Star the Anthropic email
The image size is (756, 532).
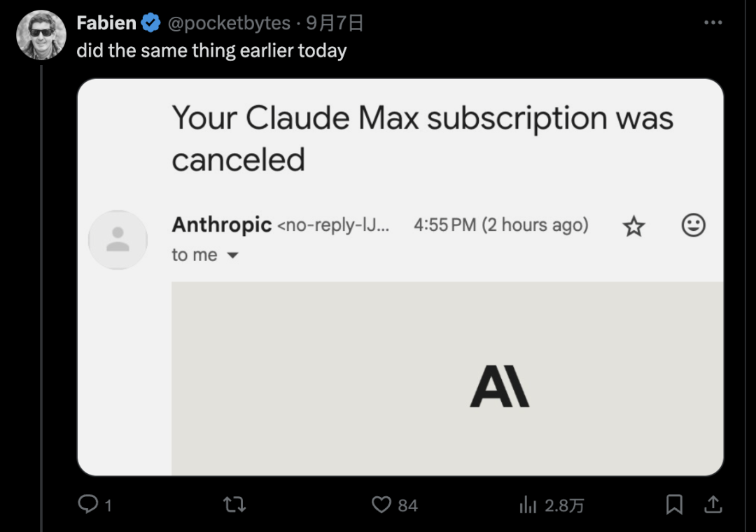pyautogui.click(x=633, y=226)
